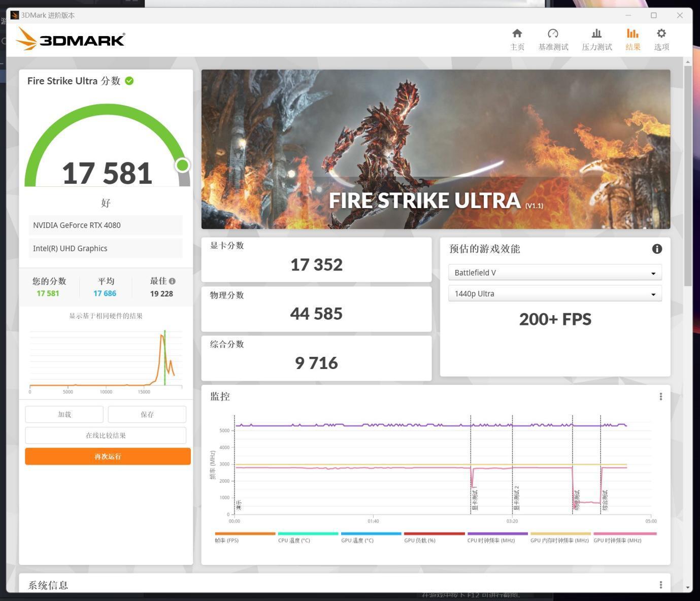The image size is (700, 601).
Task: Click the 平均 score 17 686
Action: [105, 293]
